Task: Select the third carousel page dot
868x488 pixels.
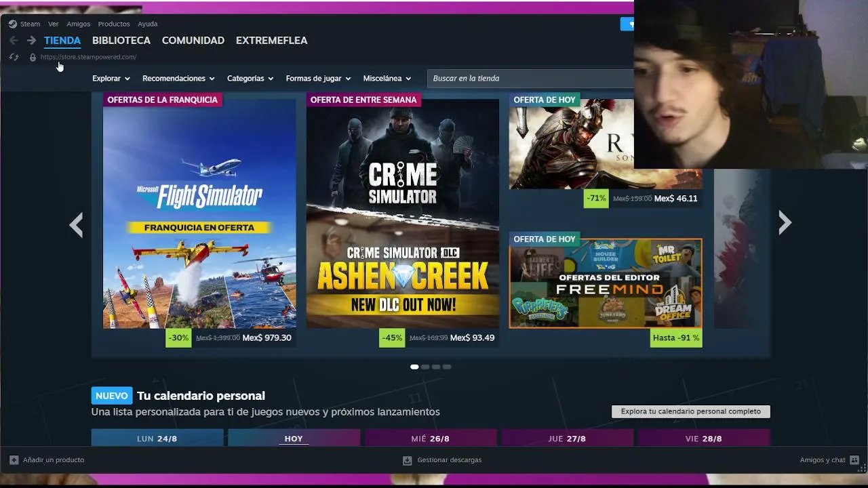Action: [436, 367]
